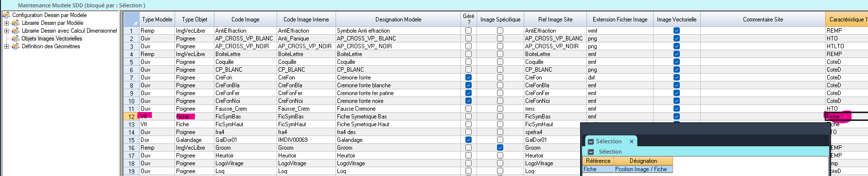This screenshot has width=868, height=176.
Task: Sort by Type Modele column header
Action: point(157,20)
